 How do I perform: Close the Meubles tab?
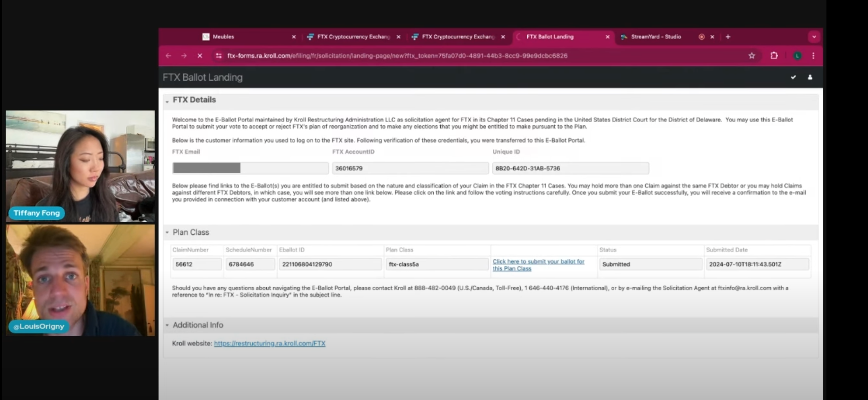coord(294,37)
